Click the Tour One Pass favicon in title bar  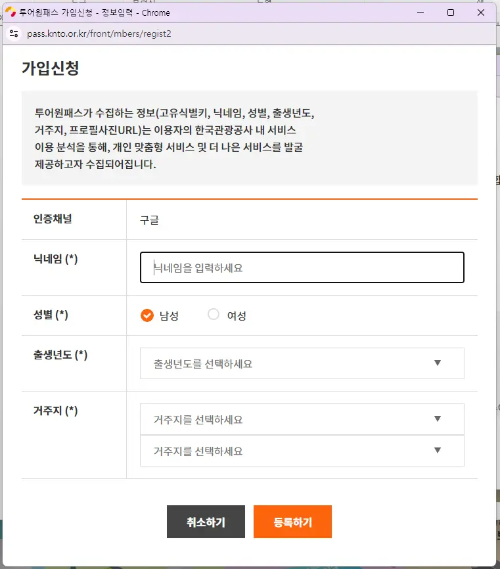11,12
